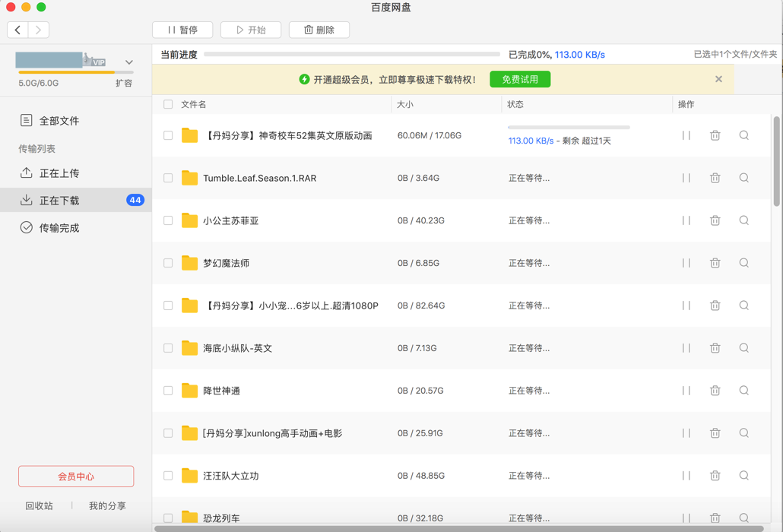This screenshot has height=532, width=783.
Task: Click magnifier icon for xunlong高手动画+电影
Action: coord(744,433)
